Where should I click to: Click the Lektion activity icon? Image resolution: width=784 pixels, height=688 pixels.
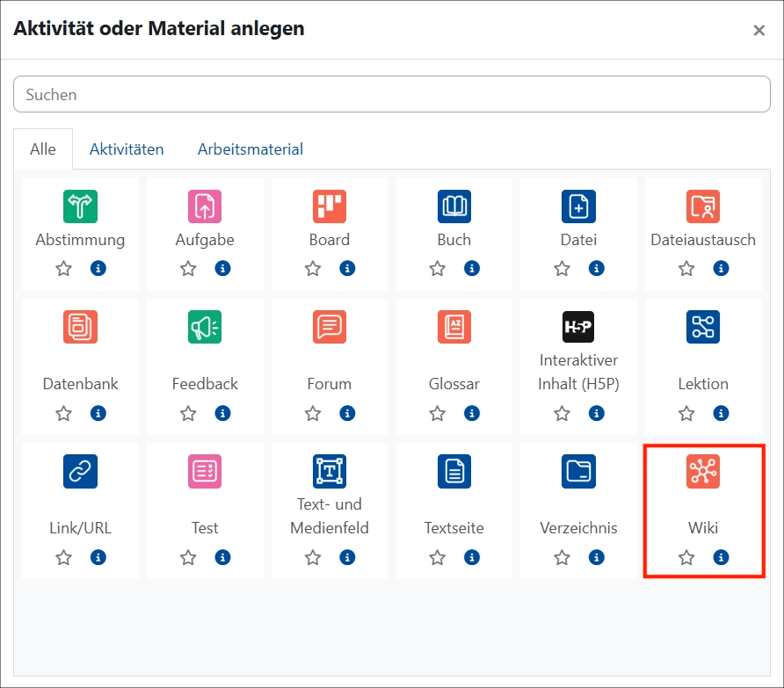tap(703, 326)
